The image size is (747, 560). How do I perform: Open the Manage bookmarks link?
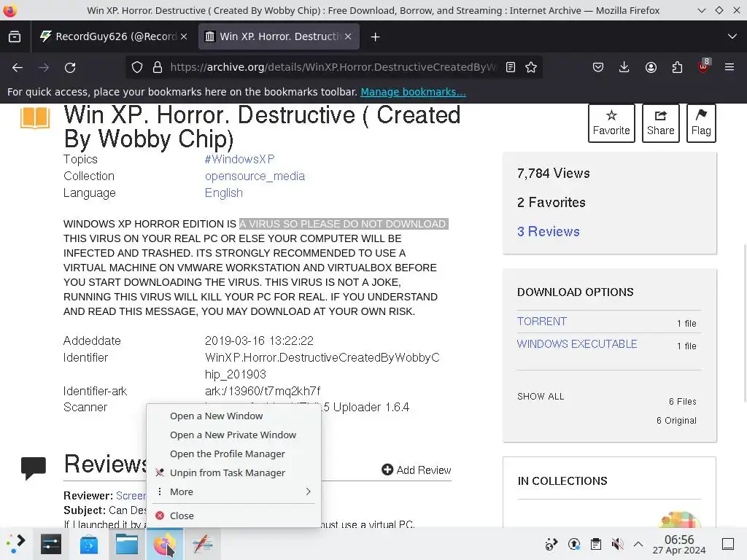point(413,92)
